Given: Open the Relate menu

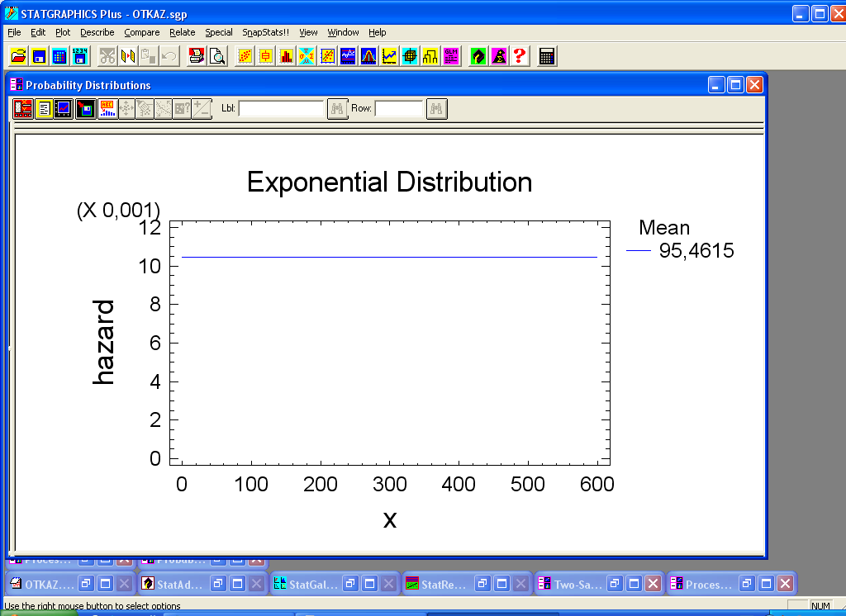Looking at the screenshot, I should coord(182,32).
